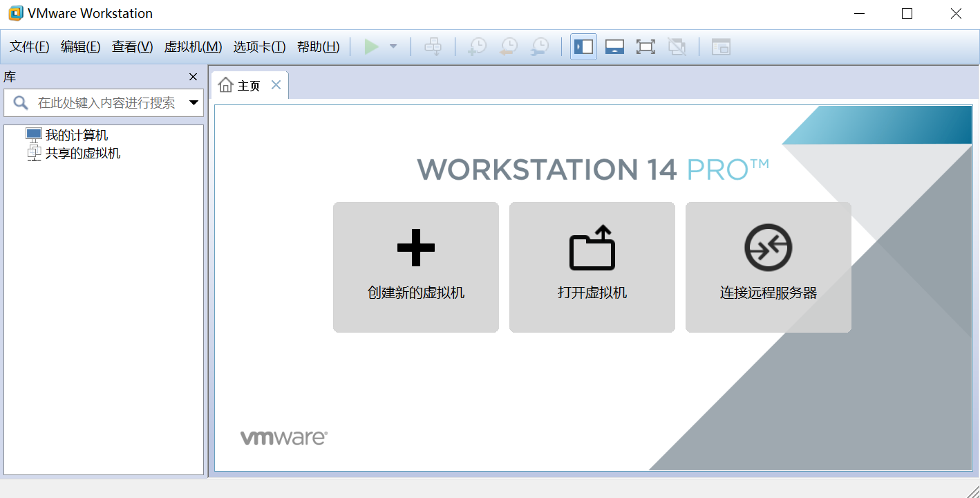Screen dimensions: 980x498
Task: Click the VMware Workstation title bar app icon
Action: pyautogui.click(x=15, y=13)
